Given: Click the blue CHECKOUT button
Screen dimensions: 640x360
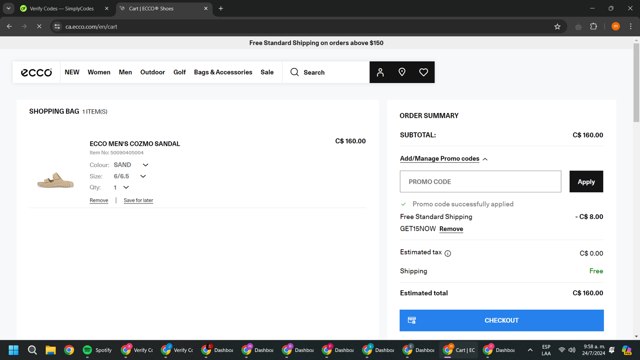Looking at the screenshot, I should pos(502,320).
